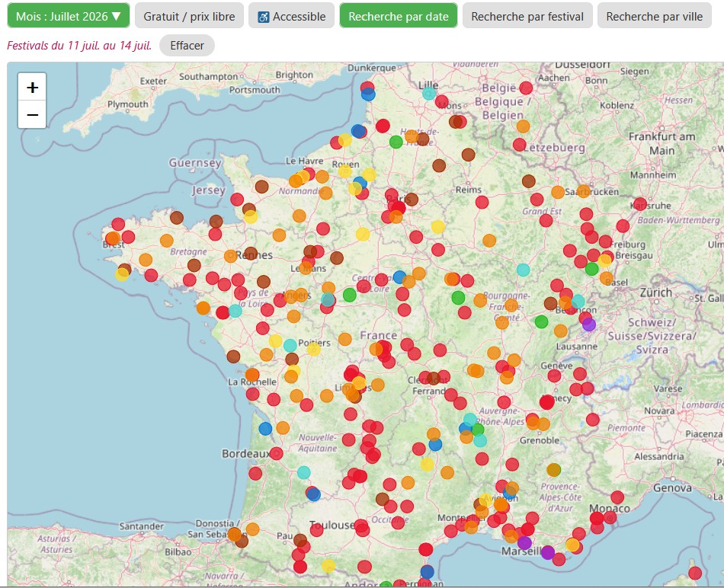Open the 'Mois : Juillet 2026' month dropdown
The height and width of the screenshot is (588, 724).
(x=69, y=16)
